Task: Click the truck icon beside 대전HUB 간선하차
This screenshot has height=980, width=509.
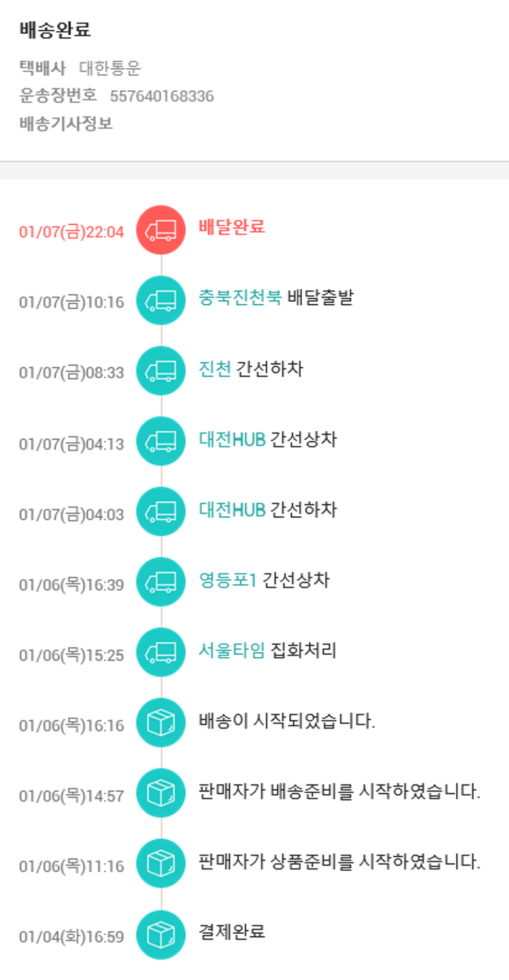Action: coord(161,511)
